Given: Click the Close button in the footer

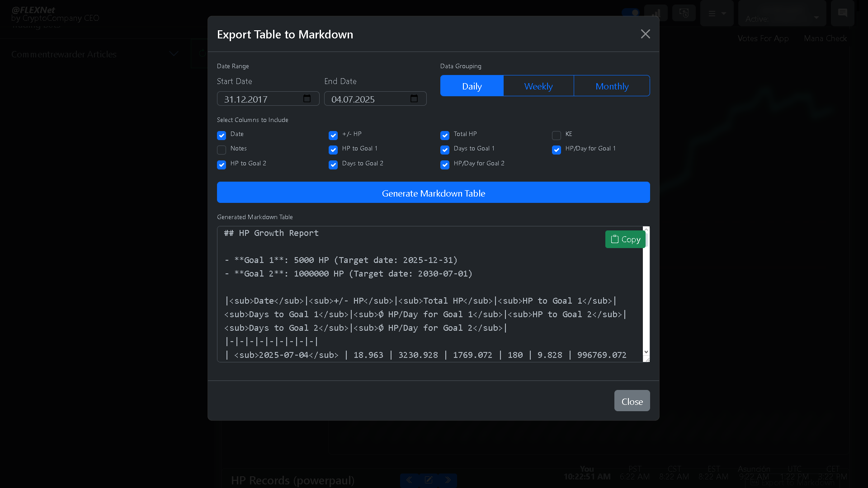Looking at the screenshot, I should click(x=632, y=401).
